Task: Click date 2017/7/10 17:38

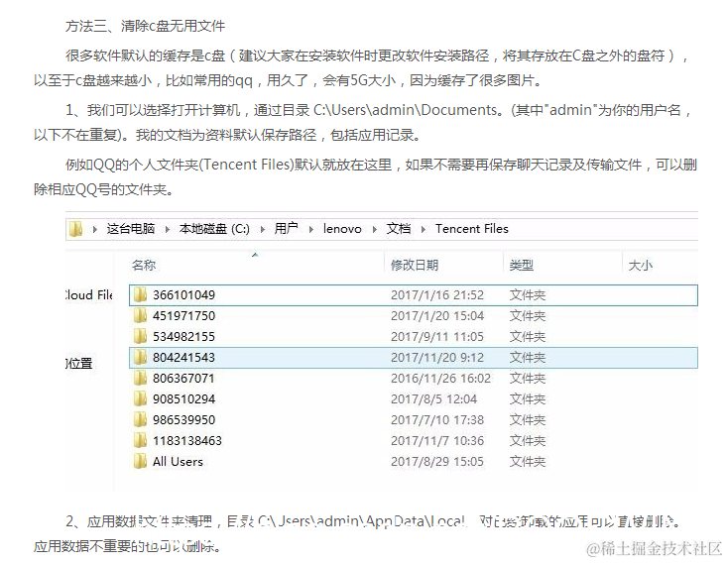Action: tap(437, 420)
